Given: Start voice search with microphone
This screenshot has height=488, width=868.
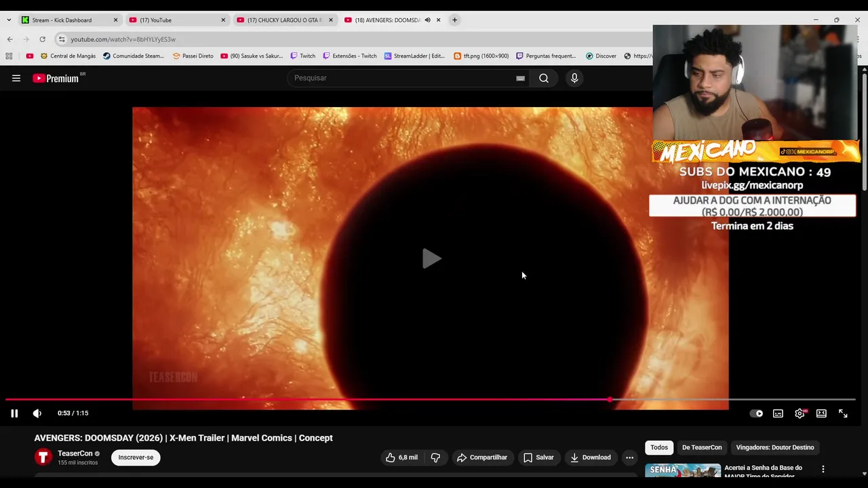Looking at the screenshot, I should [x=574, y=78].
